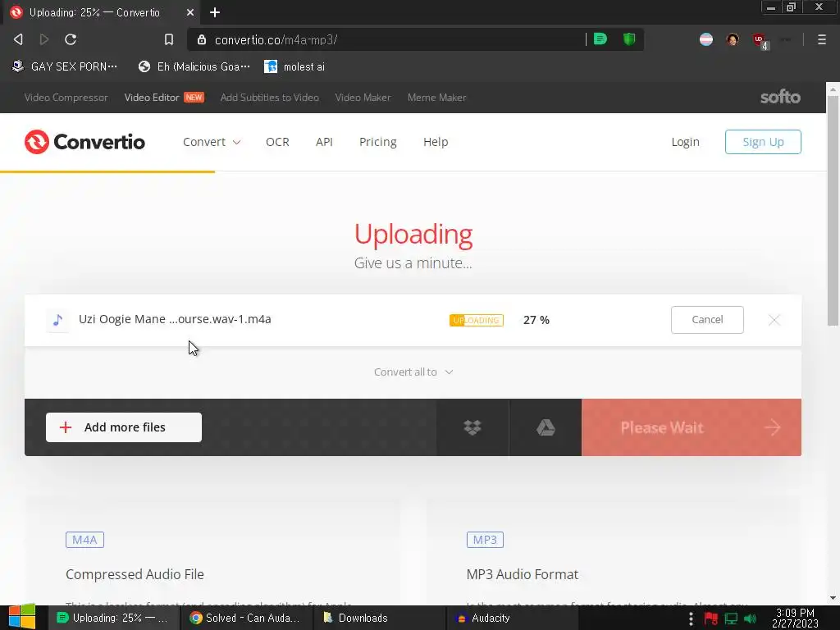Click the file name Uzi Oogie Mane
Viewport: 840px width, 630px height.
[x=175, y=319]
